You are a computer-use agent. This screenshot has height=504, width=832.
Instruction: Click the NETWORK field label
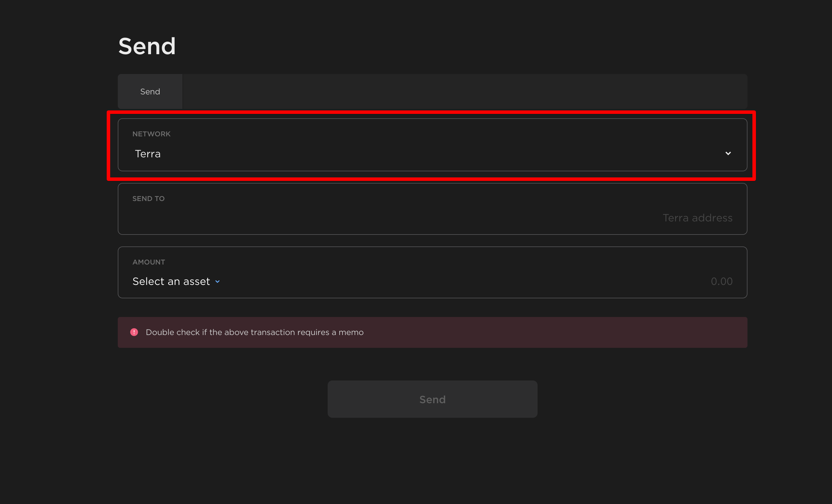click(x=151, y=134)
